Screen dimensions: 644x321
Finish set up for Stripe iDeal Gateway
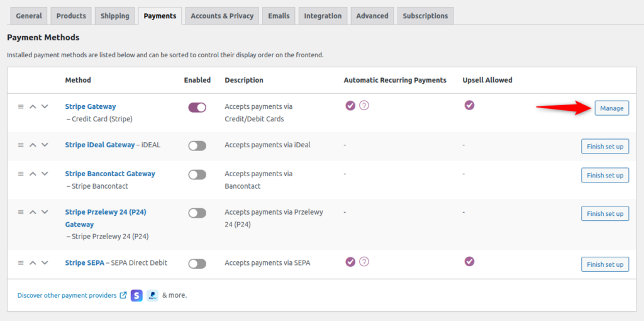pyautogui.click(x=605, y=146)
